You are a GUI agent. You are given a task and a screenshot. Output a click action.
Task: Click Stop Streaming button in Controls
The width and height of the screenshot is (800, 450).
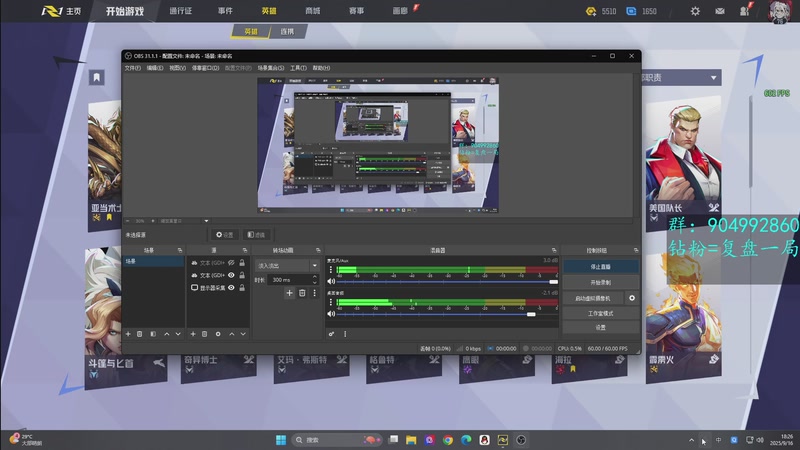[x=601, y=267]
